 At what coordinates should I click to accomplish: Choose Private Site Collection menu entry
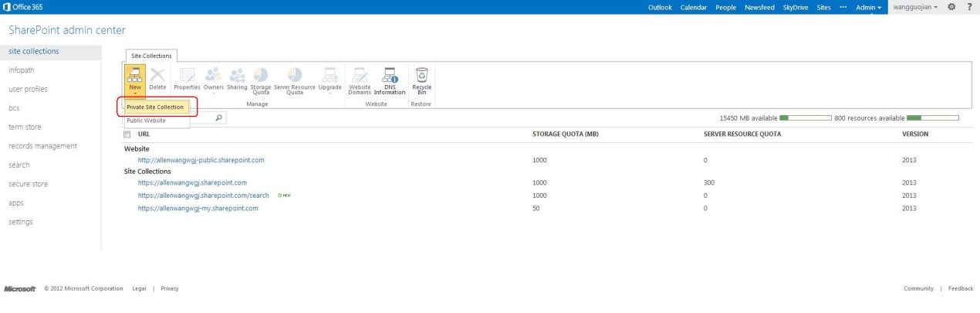(x=156, y=107)
